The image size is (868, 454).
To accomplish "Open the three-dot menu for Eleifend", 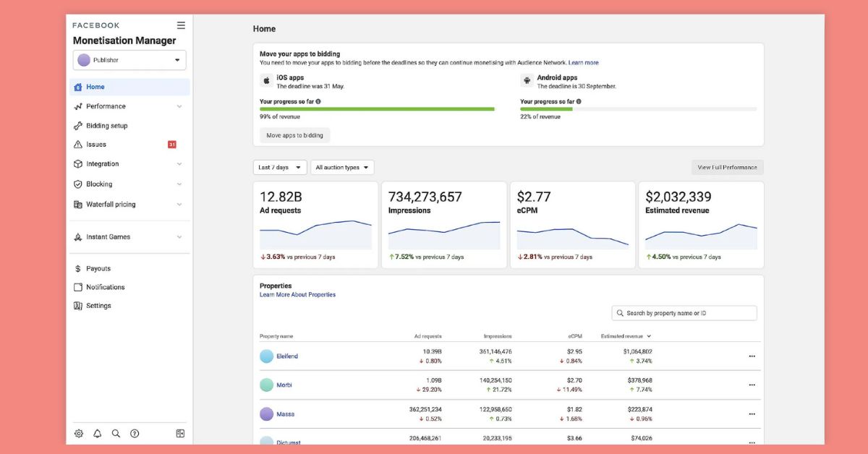I will (752, 356).
